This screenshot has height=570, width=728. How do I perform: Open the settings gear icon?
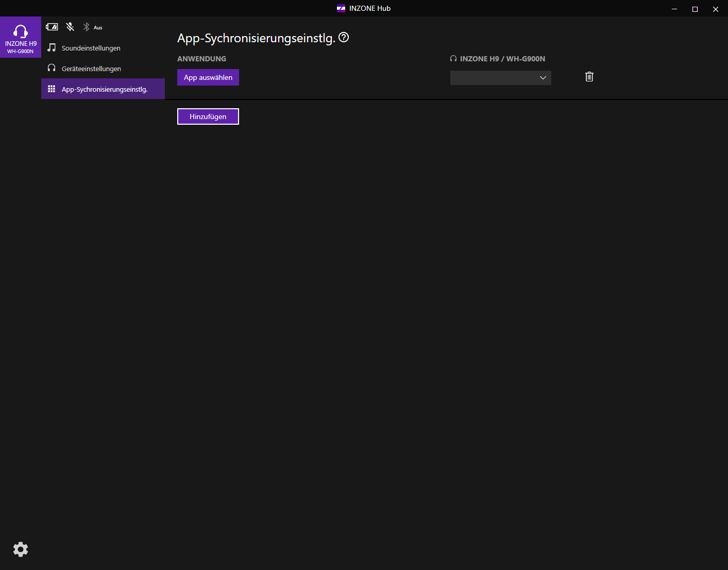pyautogui.click(x=21, y=549)
